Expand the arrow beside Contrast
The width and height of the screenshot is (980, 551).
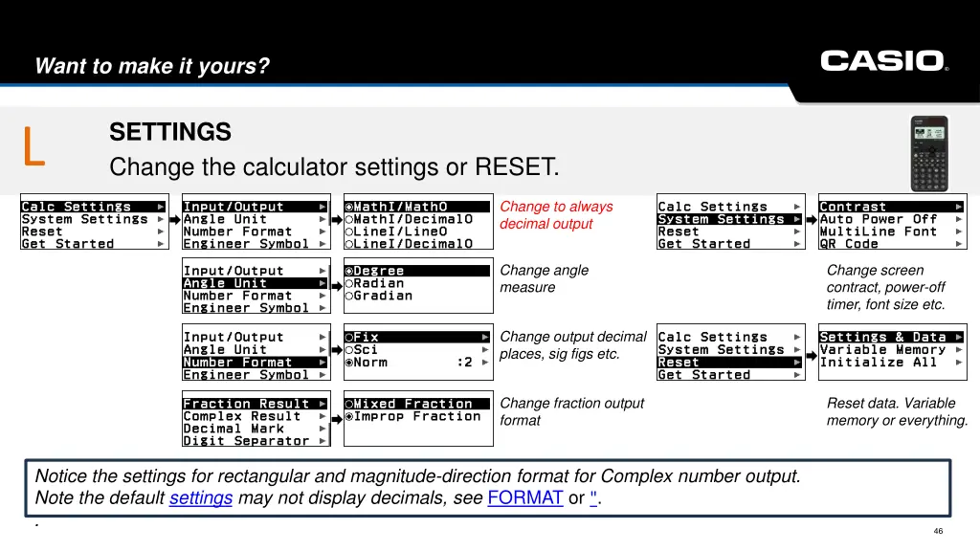[959, 207]
